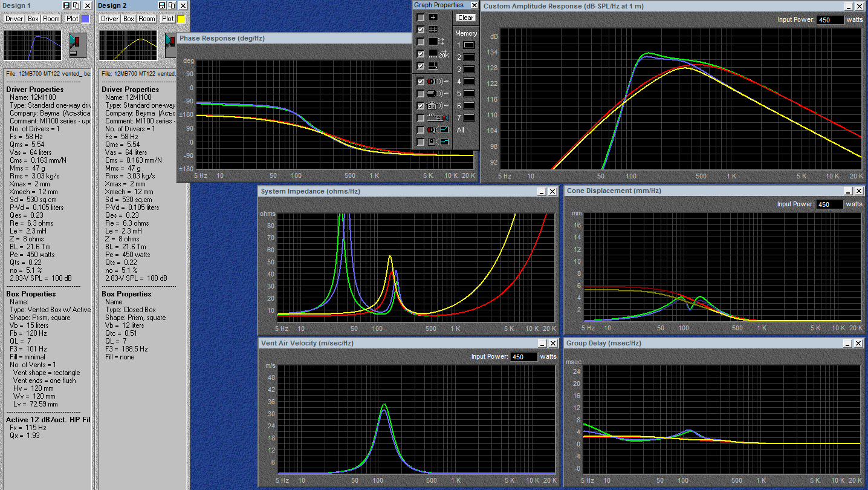Open the Driver settings for Design 2

pyautogui.click(x=110, y=19)
